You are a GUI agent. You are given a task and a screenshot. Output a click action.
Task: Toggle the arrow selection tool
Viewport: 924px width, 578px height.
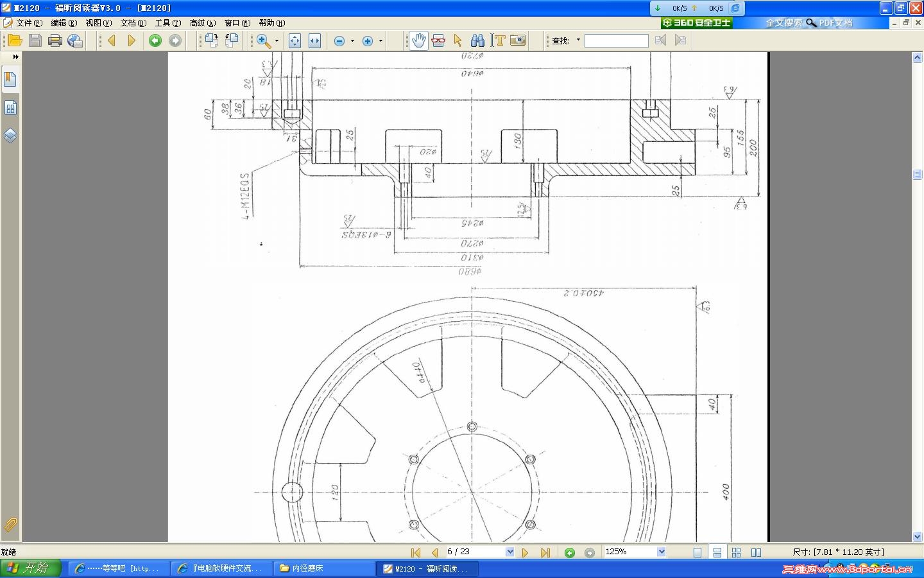tap(458, 40)
